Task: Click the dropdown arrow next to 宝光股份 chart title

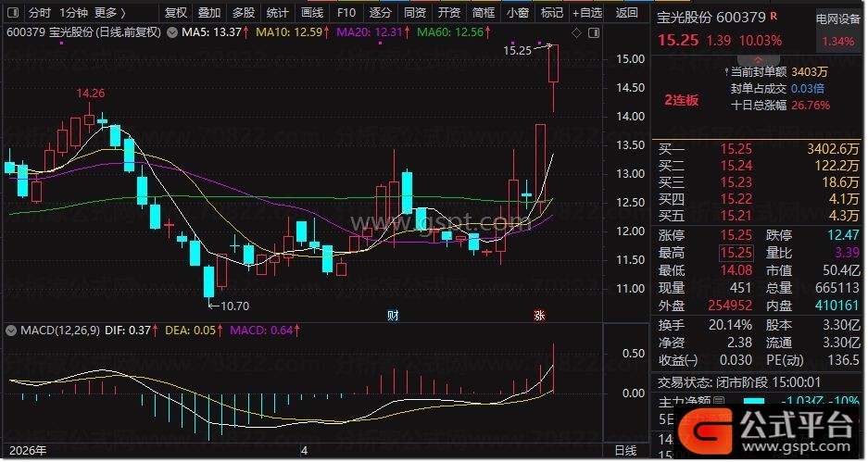Action: pyautogui.click(x=171, y=32)
